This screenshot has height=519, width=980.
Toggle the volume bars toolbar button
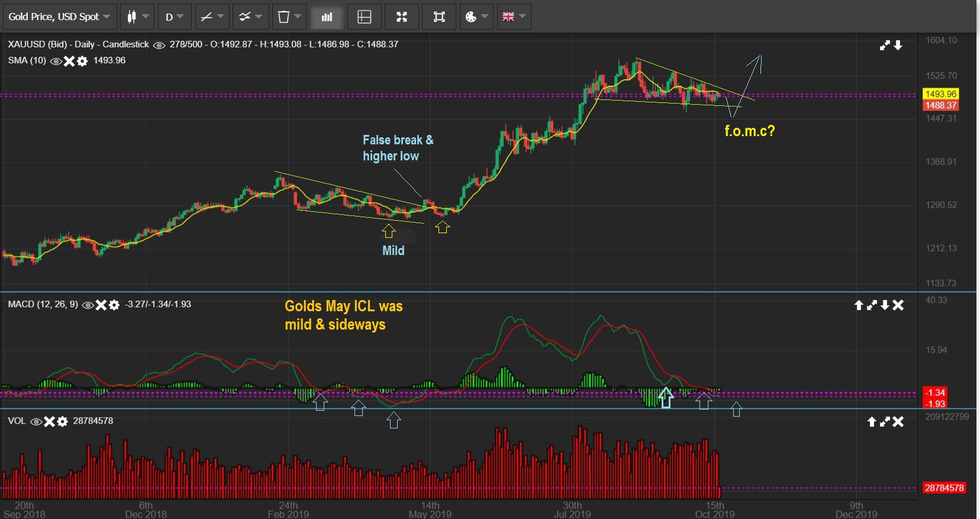pos(327,17)
